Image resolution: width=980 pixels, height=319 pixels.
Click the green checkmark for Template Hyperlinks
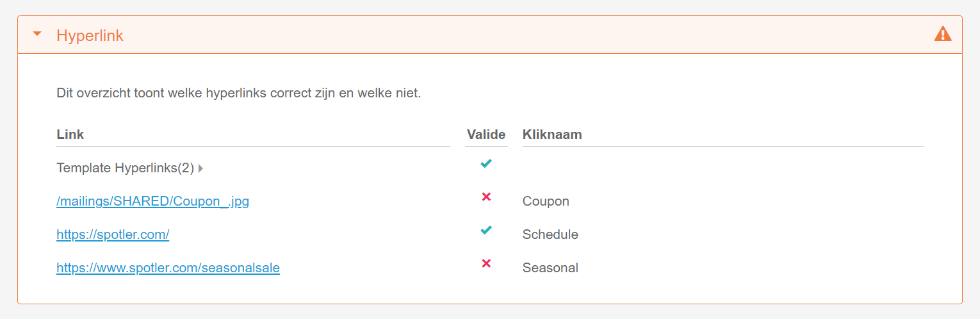tap(486, 164)
